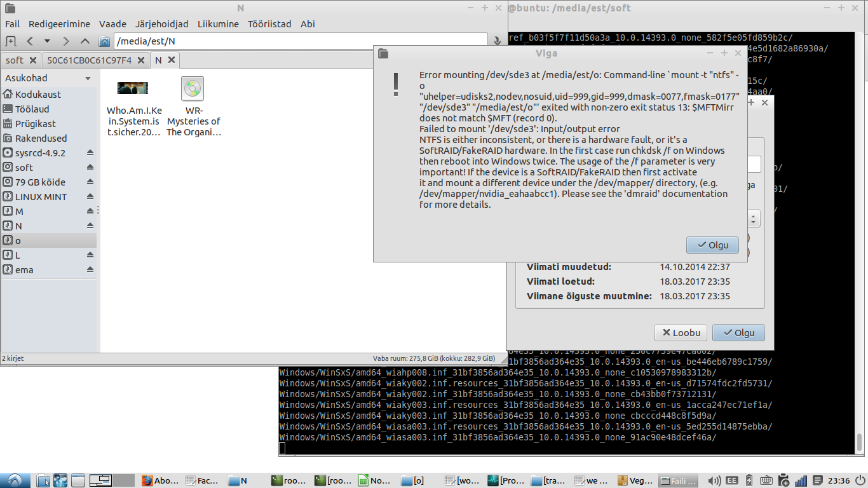The width and height of the screenshot is (868, 488).
Task: Open the Vaade menu
Action: click(113, 24)
